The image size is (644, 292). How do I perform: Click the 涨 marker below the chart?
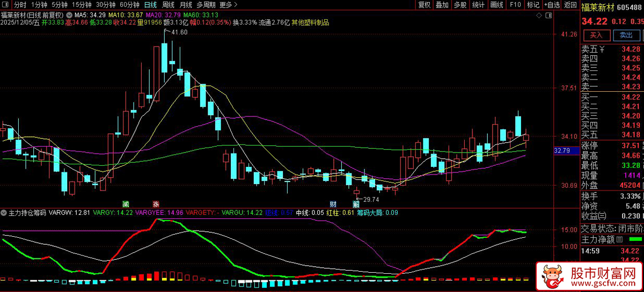point(156,204)
